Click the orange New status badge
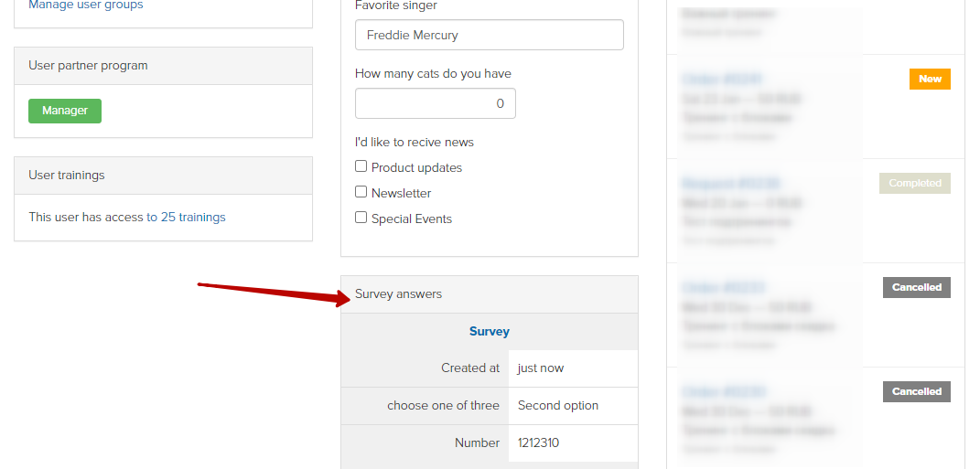980x469 pixels. tap(930, 80)
